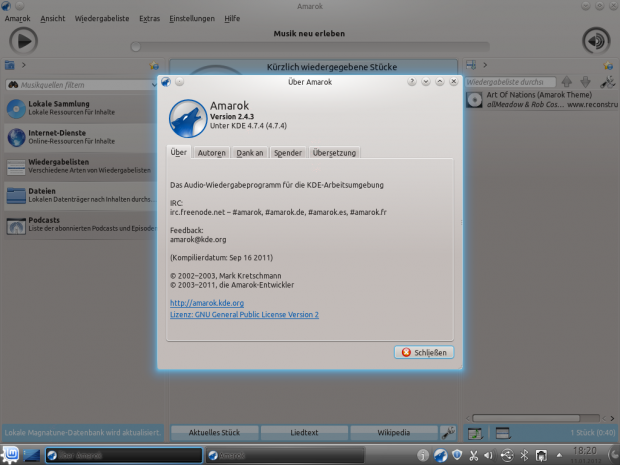Open the Linux Mint start menu

pos(10,455)
